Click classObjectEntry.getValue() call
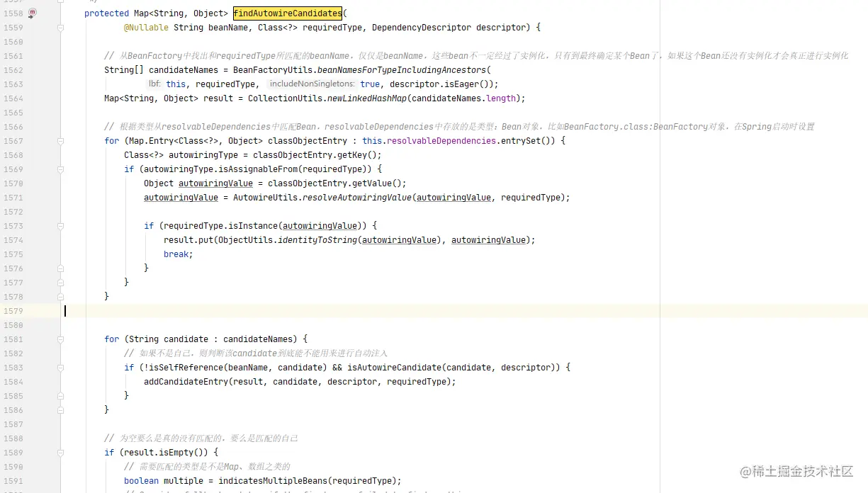The image size is (868, 493). (x=334, y=183)
